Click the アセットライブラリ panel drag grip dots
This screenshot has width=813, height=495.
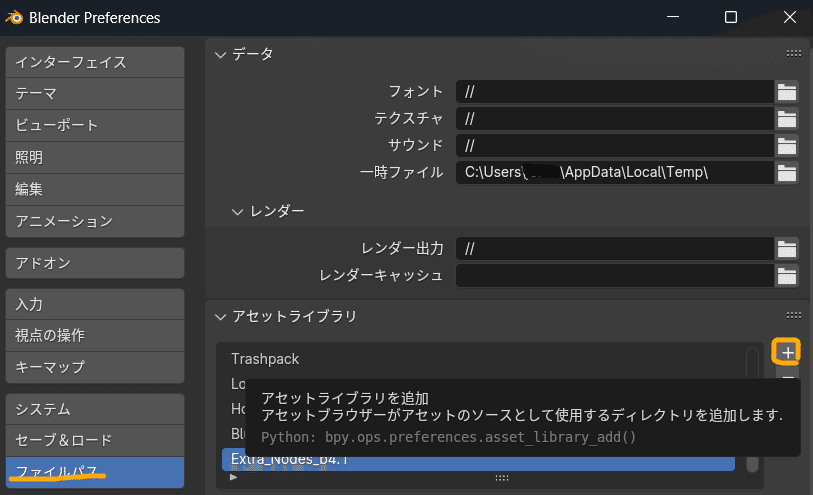[x=794, y=315]
